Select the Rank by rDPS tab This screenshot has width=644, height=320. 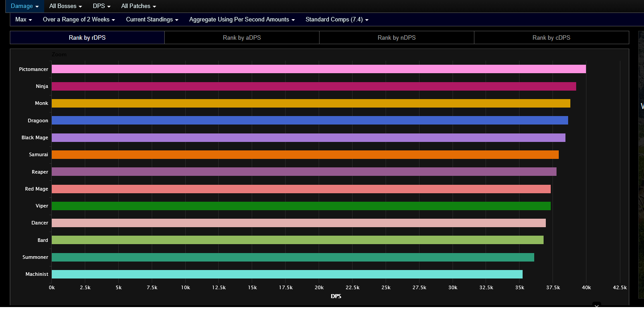tap(87, 37)
